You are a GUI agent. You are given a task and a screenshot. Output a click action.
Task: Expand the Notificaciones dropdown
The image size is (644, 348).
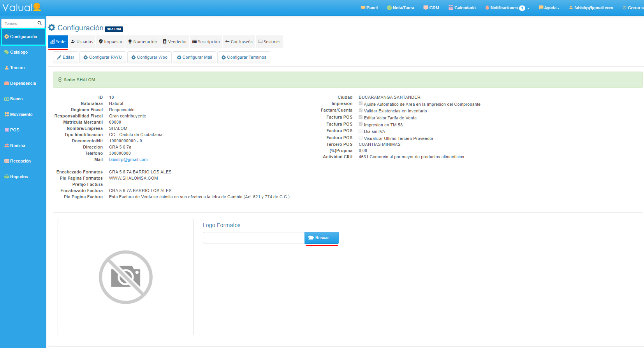[507, 8]
